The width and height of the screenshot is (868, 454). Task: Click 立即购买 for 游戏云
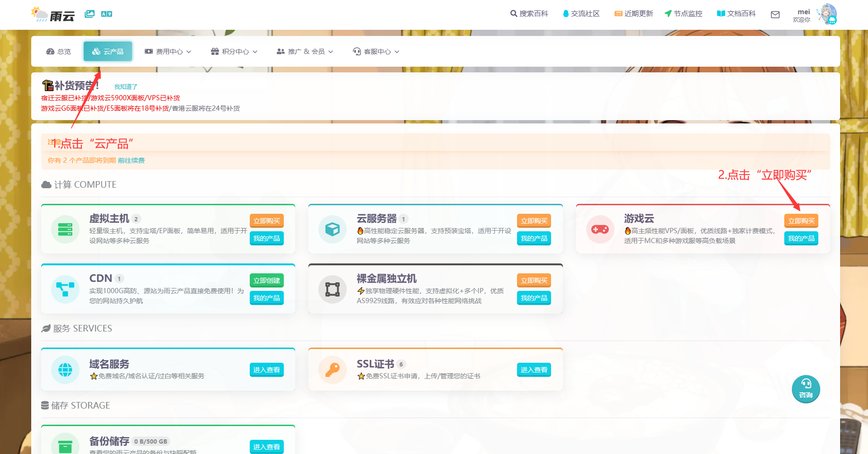pos(801,221)
